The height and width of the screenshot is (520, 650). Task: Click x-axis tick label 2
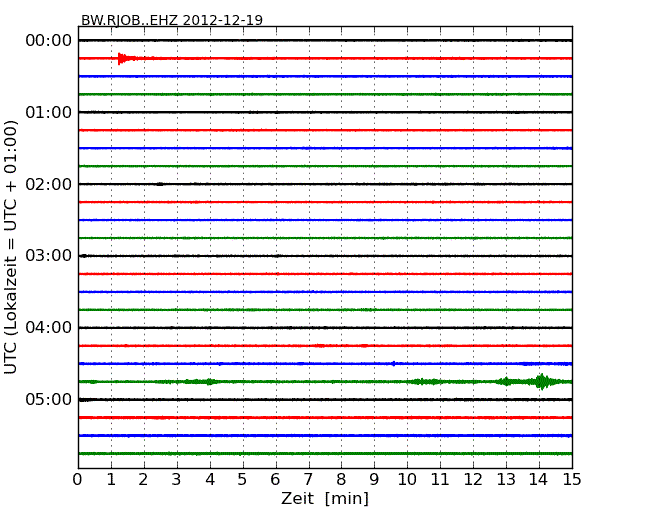pyautogui.click(x=144, y=479)
